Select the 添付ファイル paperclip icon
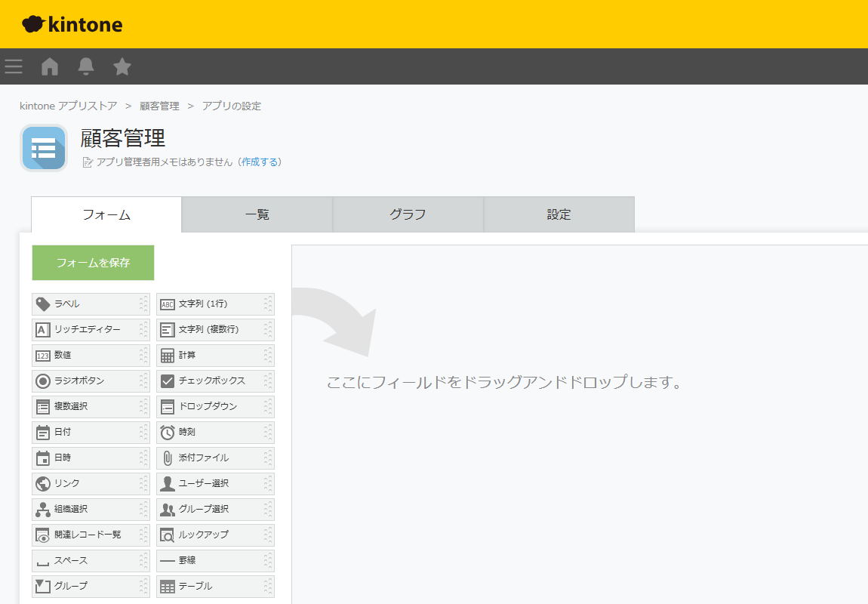868x604 pixels. 167,458
